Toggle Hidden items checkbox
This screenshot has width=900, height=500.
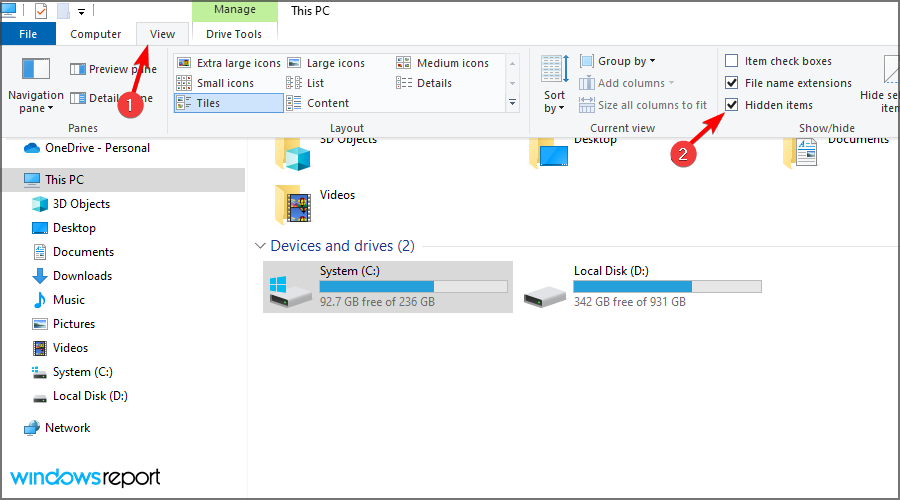click(732, 104)
